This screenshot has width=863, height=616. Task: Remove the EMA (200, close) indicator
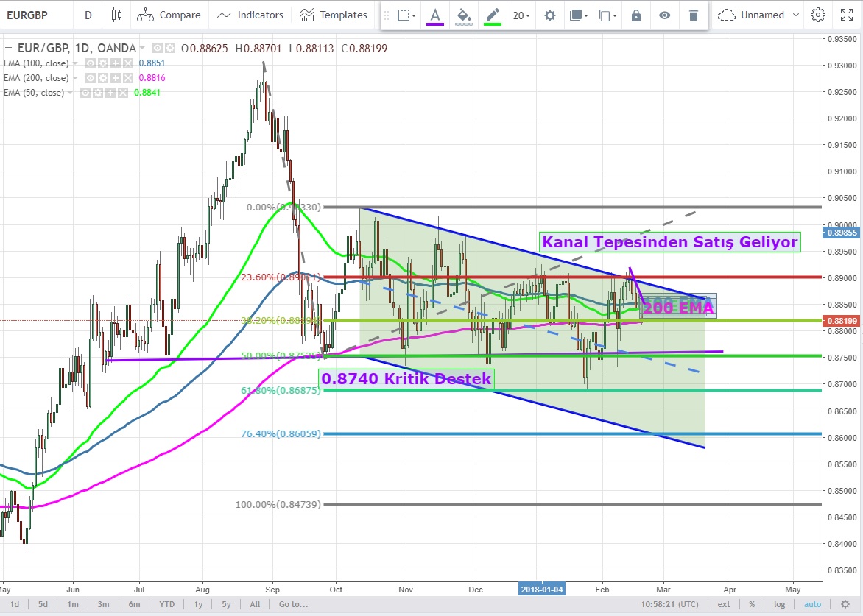pyautogui.click(x=127, y=78)
